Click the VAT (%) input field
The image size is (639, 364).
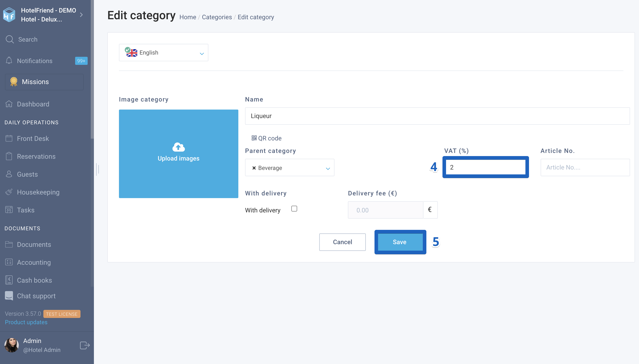pyautogui.click(x=485, y=167)
